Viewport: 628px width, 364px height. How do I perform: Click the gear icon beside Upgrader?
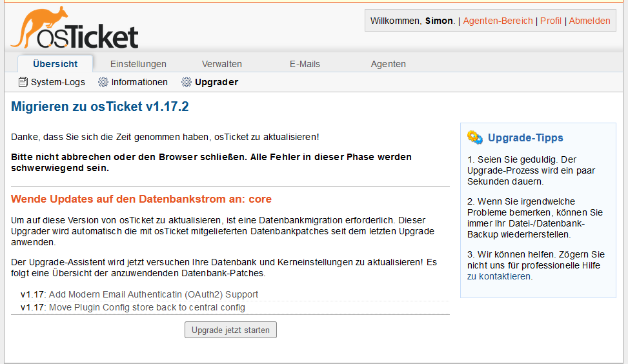click(187, 82)
